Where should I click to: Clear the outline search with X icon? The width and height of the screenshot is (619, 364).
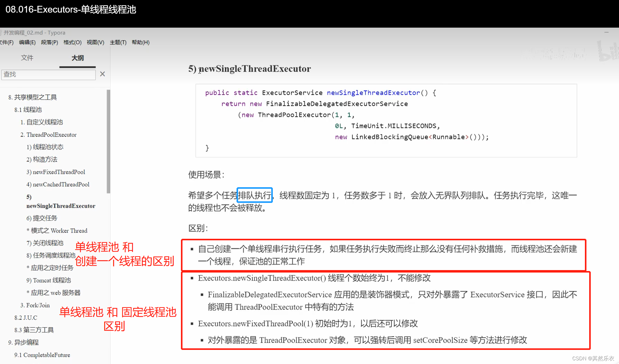(x=103, y=74)
